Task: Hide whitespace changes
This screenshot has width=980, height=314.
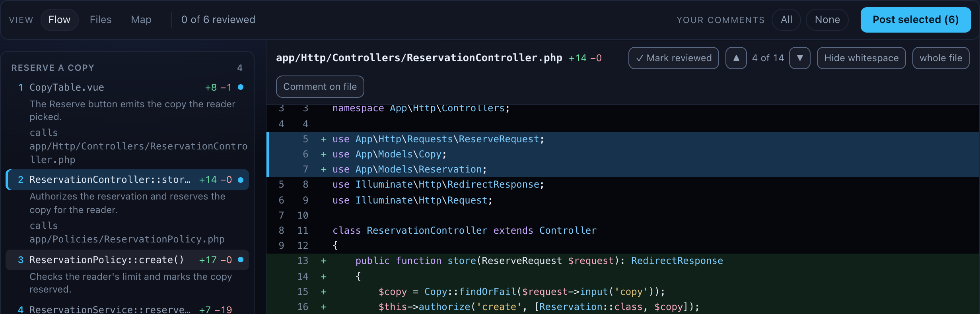Action: point(861,58)
